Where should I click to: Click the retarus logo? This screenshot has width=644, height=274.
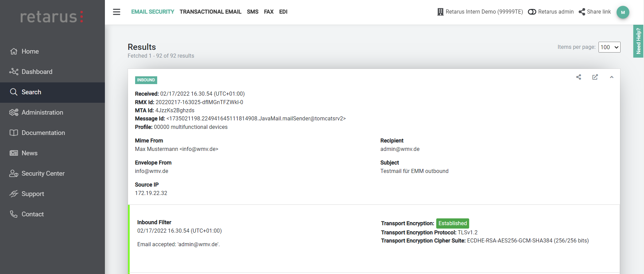52,17
